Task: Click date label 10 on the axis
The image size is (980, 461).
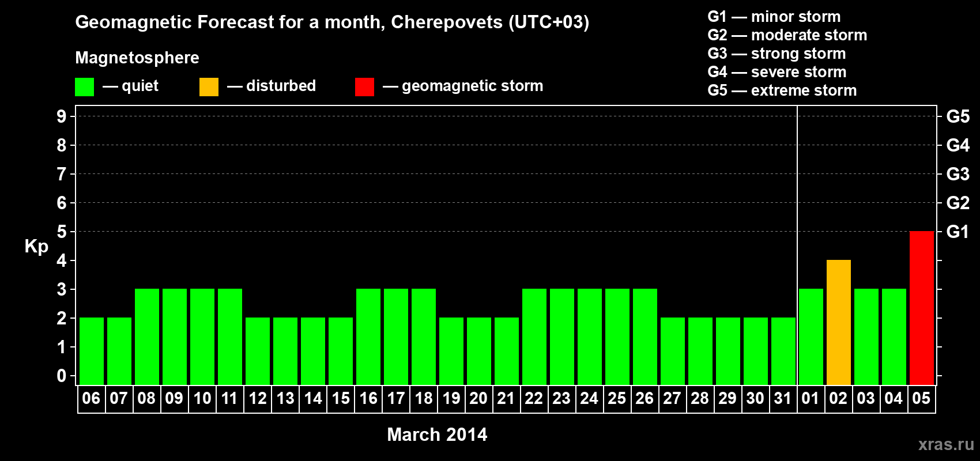Action: point(202,398)
